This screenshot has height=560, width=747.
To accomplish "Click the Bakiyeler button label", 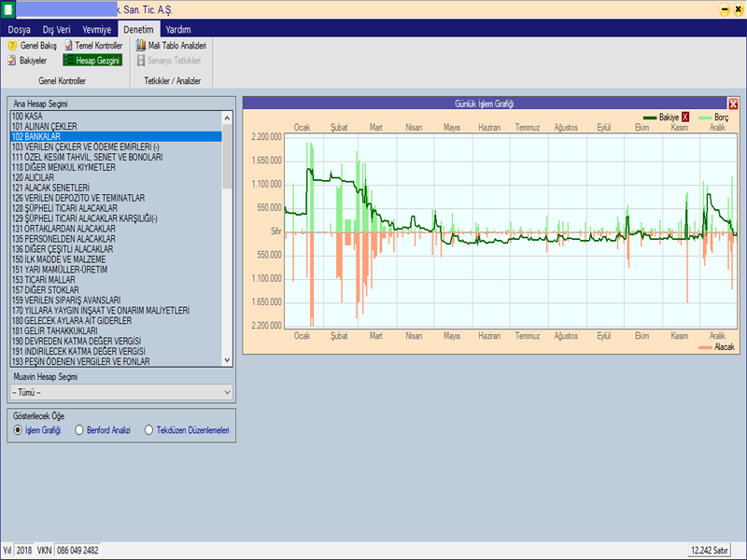I will 34,61.
